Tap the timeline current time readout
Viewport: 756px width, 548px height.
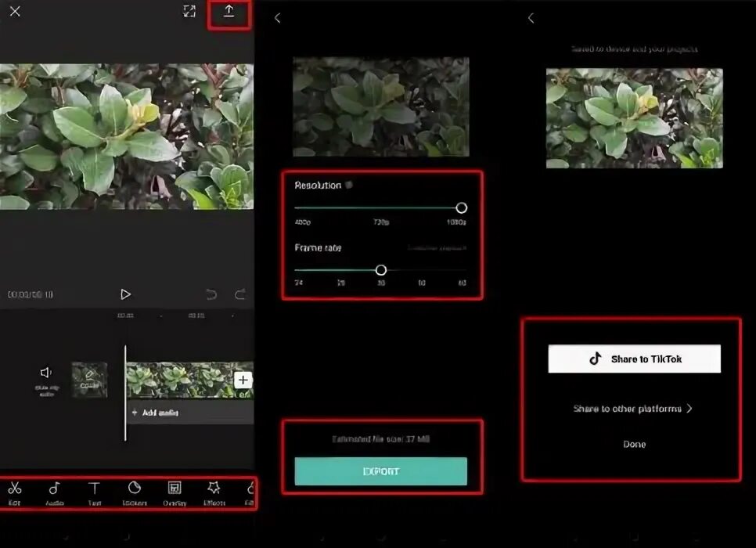31,294
